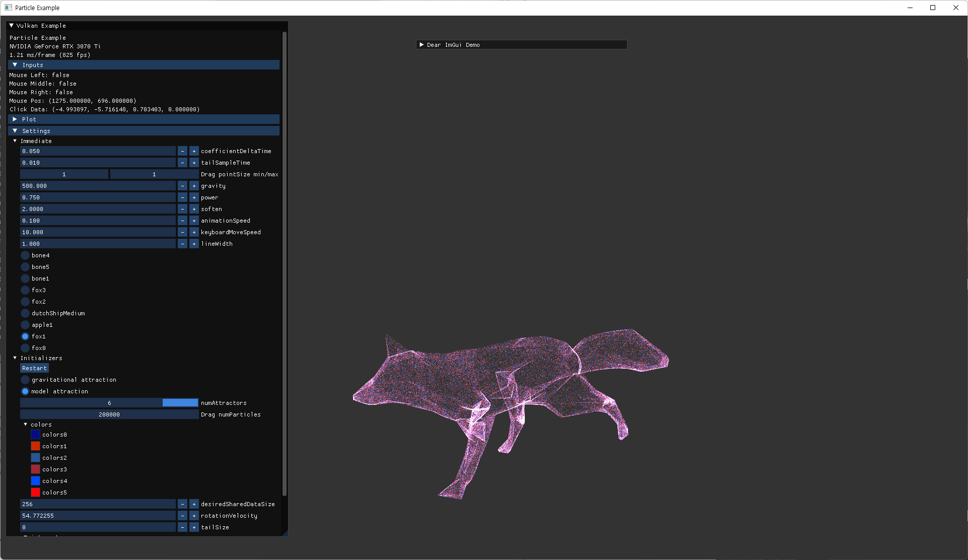Select the bone5 model radio button
The width and height of the screenshot is (968, 560).
click(25, 267)
